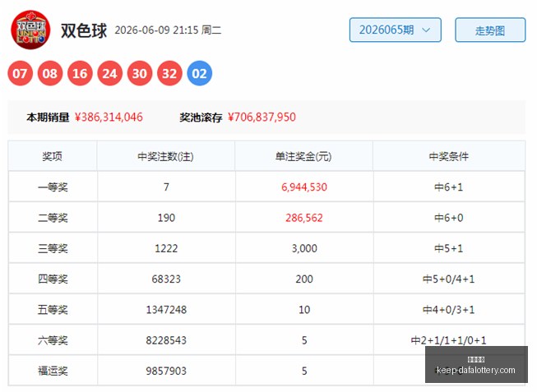Select the 中5+0/4+1 condition cell
Image resolution: width=537 pixels, height=392 pixels.
click(449, 279)
